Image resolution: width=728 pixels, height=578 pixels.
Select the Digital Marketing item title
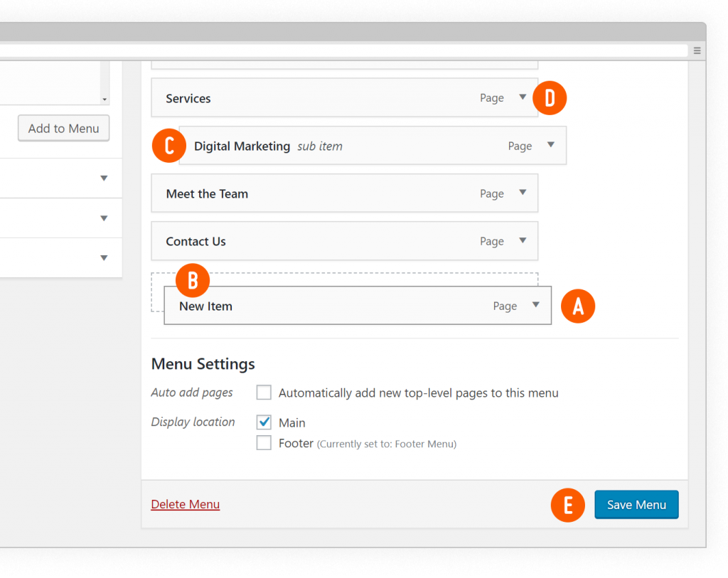(242, 146)
